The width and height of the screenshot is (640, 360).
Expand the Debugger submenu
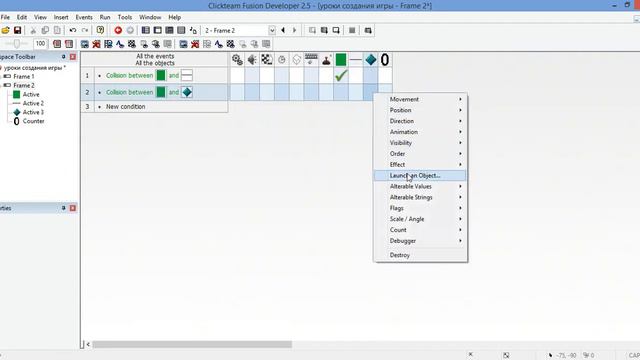(x=420, y=241)
